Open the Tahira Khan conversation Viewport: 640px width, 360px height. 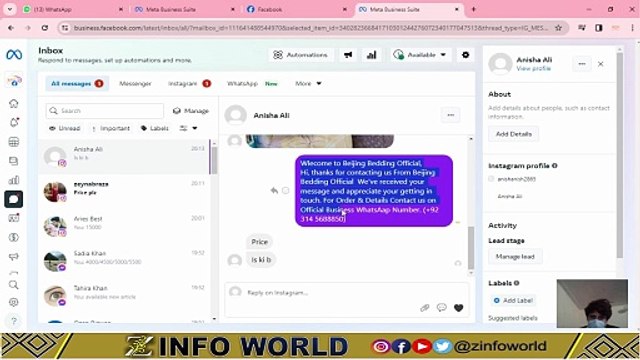pyautogui.click(x=124, y=295)
